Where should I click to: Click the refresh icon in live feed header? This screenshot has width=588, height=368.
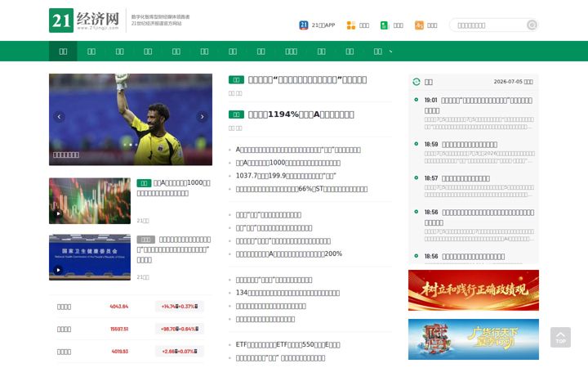point(416,82)
